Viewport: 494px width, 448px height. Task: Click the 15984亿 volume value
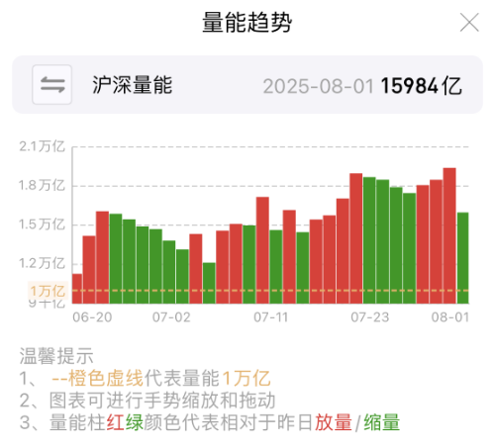(x=421, y=86)
